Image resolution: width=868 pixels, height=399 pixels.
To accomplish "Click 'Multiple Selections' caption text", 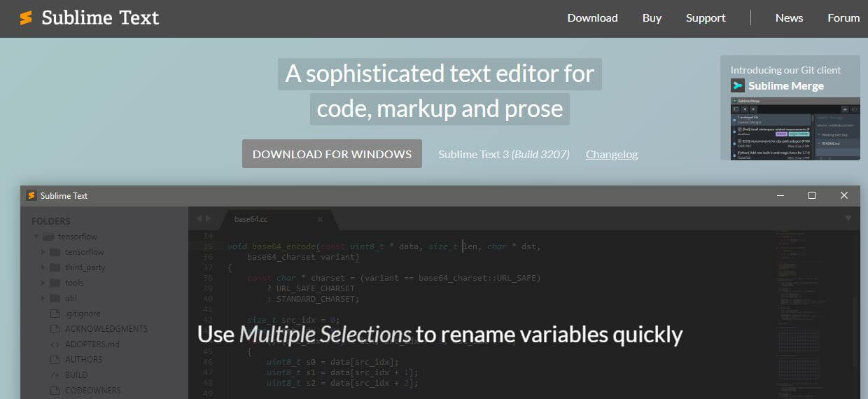I will coord(325,335).
